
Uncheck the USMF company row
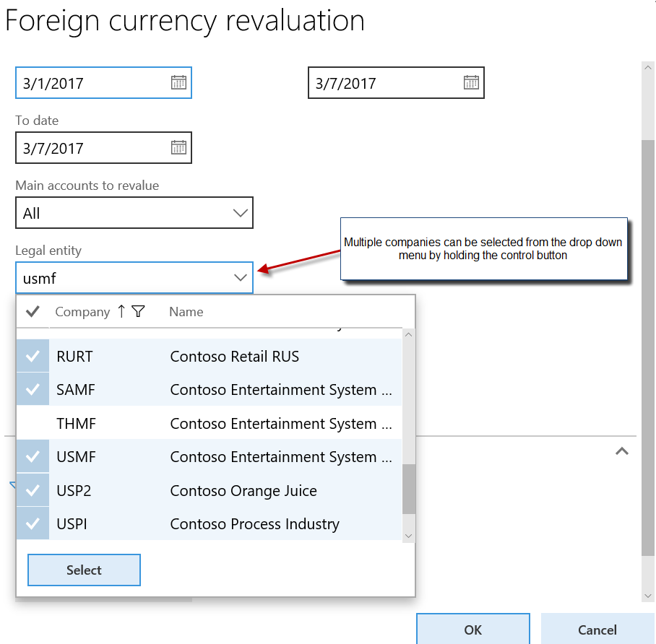(33, 457)
